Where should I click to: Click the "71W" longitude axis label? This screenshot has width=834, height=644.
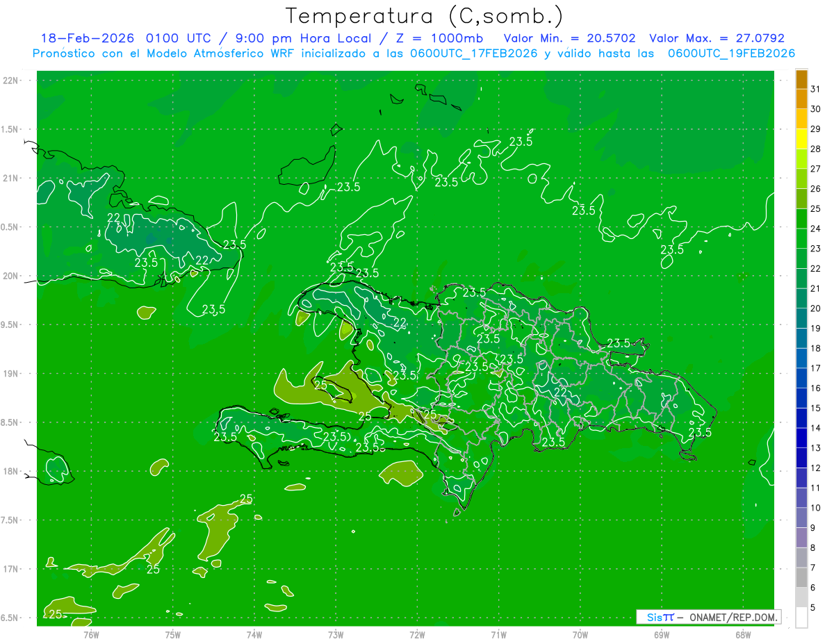tap(498, 635)
